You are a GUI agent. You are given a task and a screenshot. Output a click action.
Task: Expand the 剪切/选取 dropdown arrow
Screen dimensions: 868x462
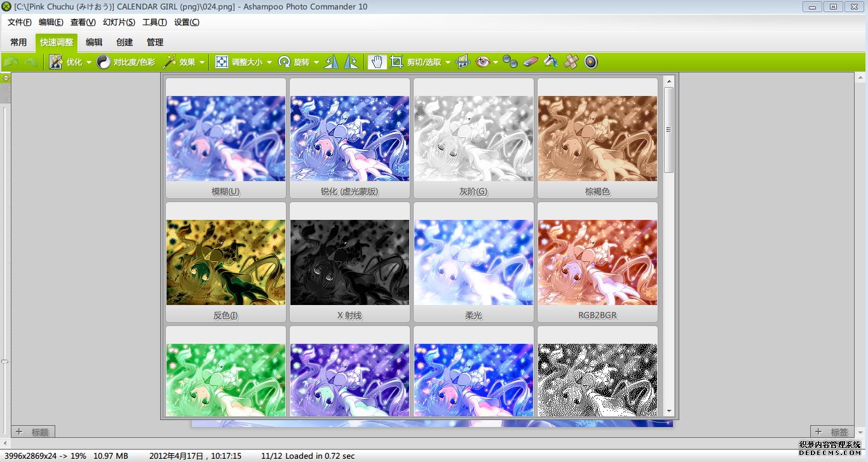448,62
